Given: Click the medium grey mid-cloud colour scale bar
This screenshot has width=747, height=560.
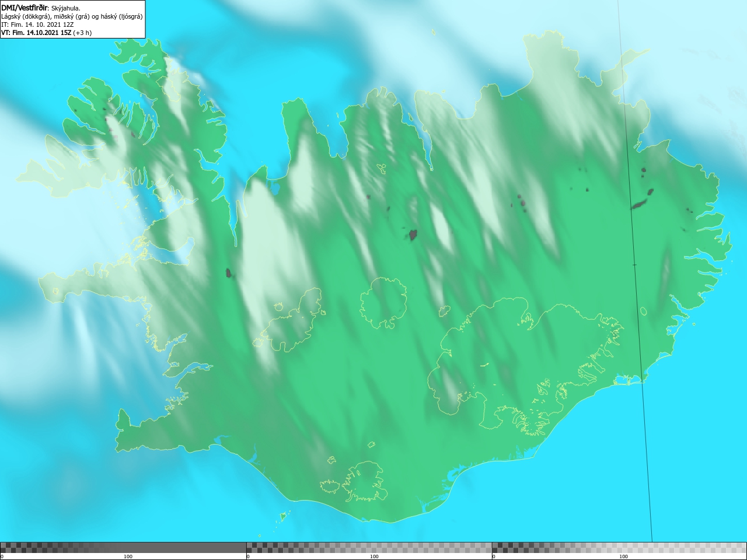Looking at the screenshot, I should pos(369,547).
